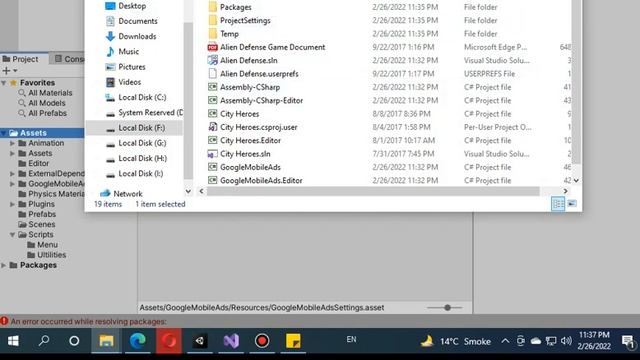Switch to details view layout
This screenshot has height=360, width=640.
coord(558,204)
